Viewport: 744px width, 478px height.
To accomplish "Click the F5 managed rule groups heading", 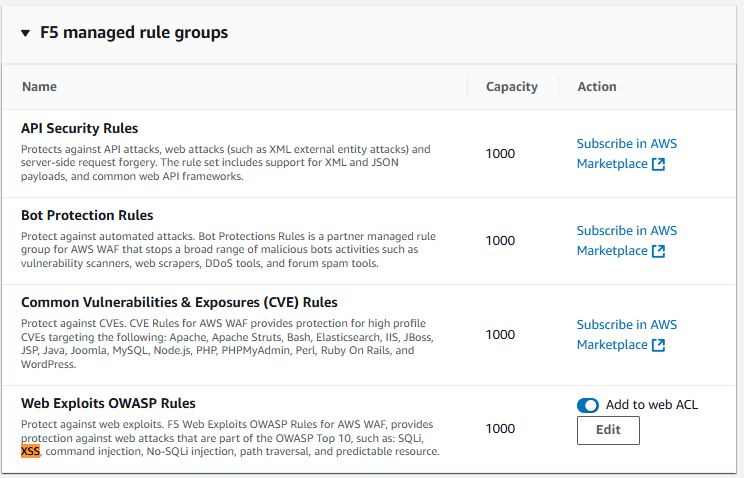I will click(x=134, y=33).
